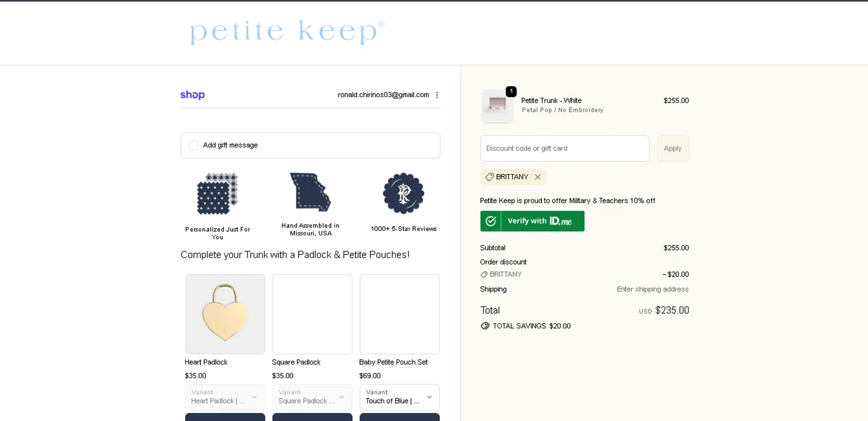Click the monogram reviews badge icon

404,193
